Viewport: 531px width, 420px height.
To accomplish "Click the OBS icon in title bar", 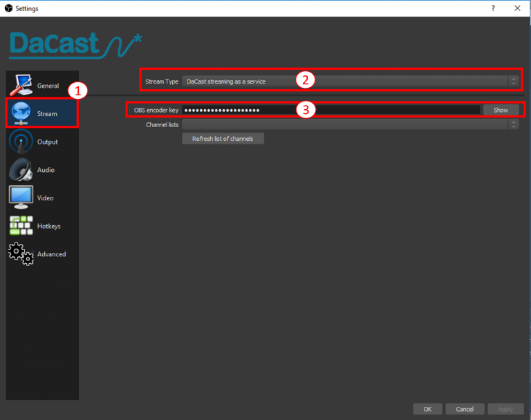I will pos(8,8).
